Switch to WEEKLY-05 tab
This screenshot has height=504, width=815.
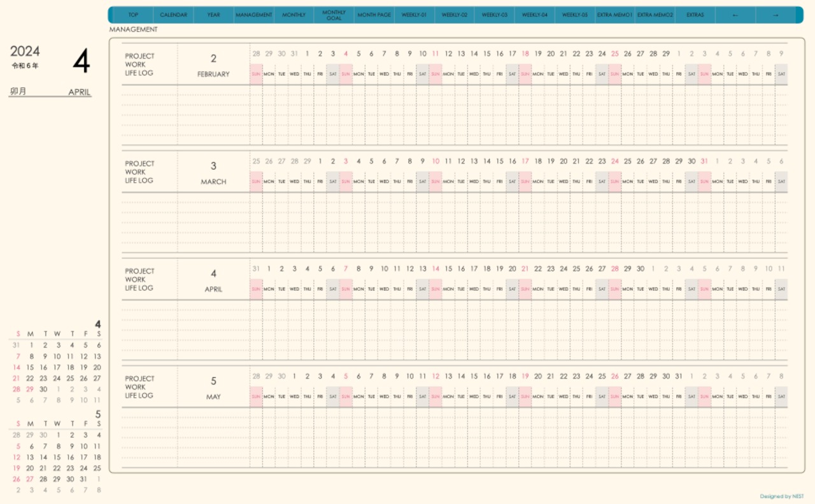pos(575,15)
